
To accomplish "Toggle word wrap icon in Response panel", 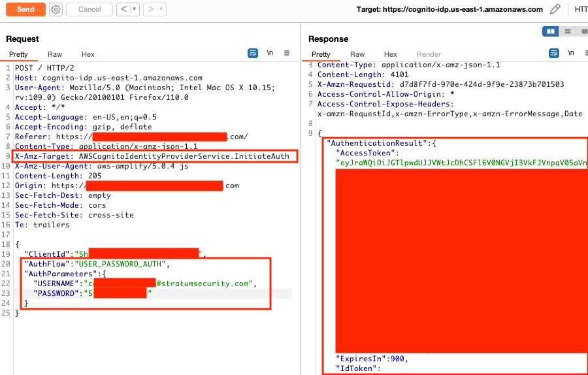I will pos(554,54).
